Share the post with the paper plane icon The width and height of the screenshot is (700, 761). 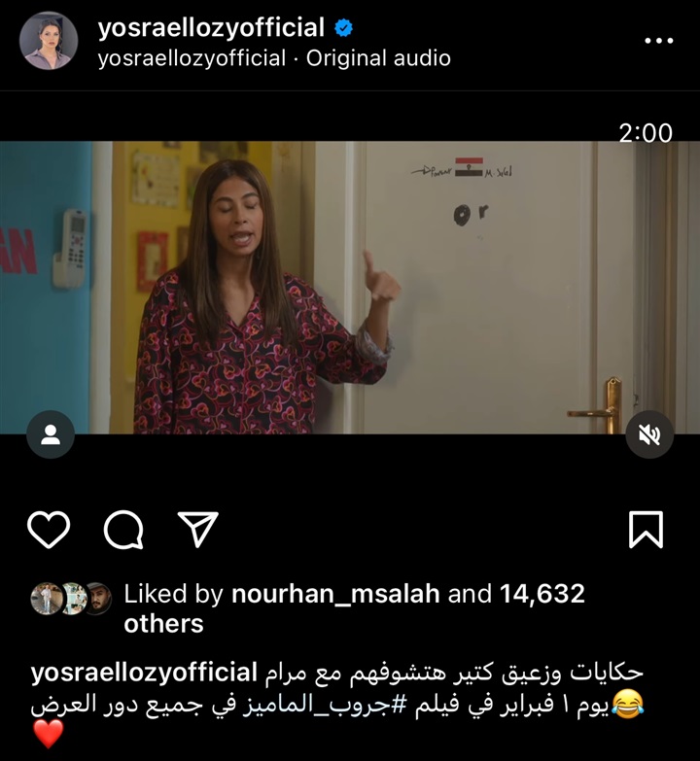click(198, 529)
